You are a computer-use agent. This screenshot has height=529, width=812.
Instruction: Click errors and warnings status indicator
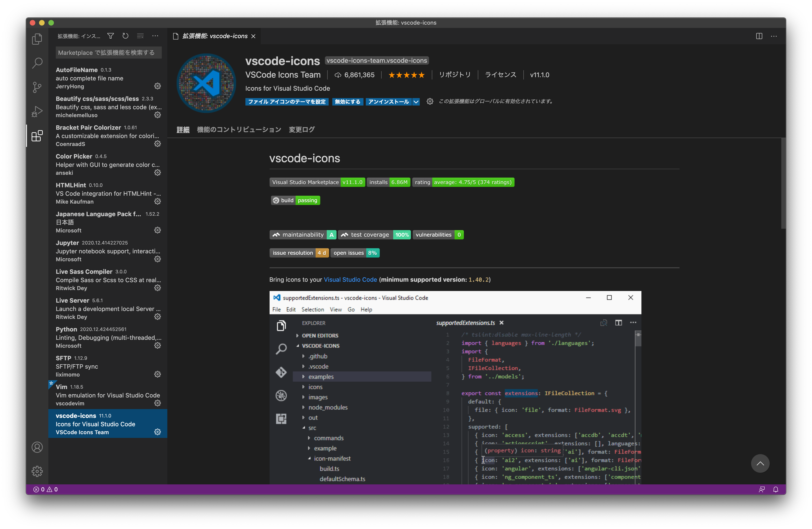click(x=46, y=489)
